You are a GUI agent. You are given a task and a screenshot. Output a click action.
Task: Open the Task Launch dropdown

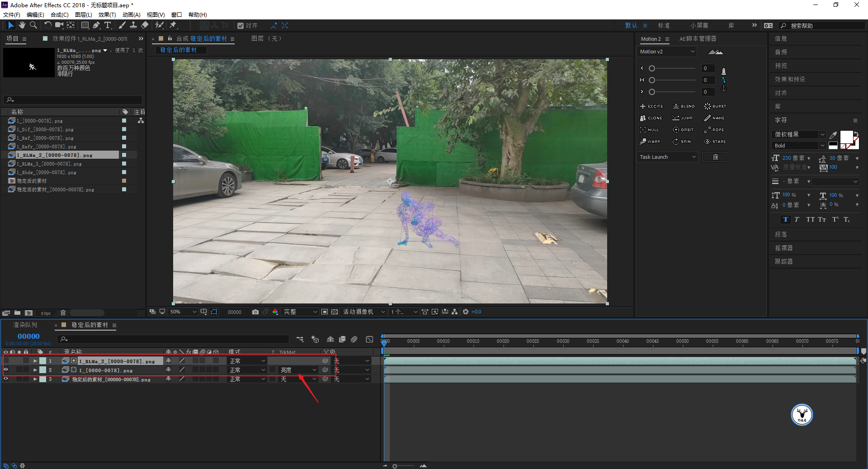(667, 157)
